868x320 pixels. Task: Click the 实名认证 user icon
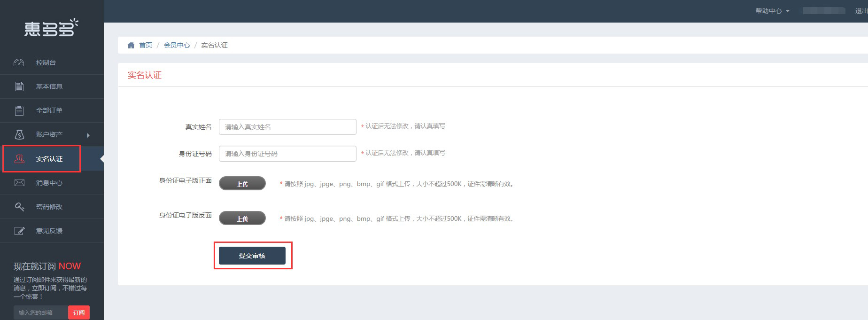coord(19,159)
